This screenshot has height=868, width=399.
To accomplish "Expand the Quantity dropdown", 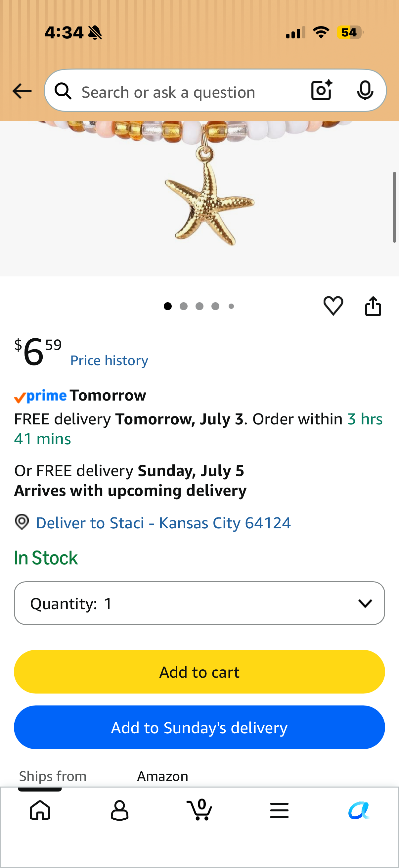I will (199, 603).
